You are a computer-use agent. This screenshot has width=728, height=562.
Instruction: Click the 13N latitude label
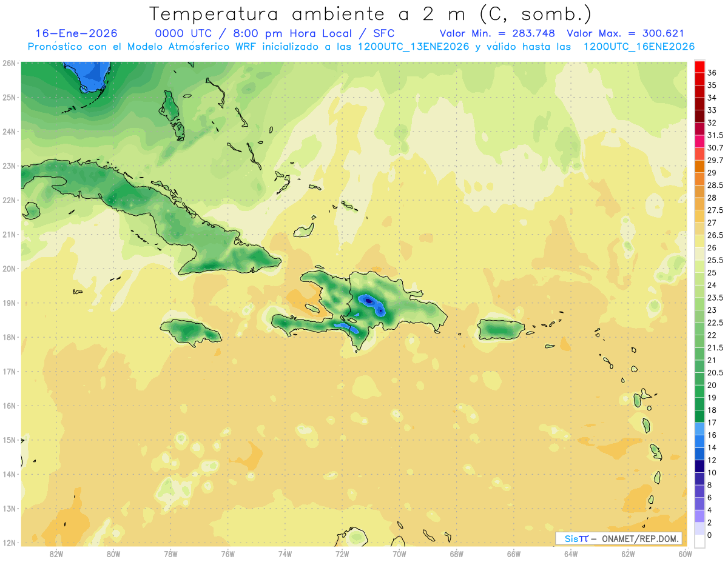pyautogui.click(x=8, y=509)
